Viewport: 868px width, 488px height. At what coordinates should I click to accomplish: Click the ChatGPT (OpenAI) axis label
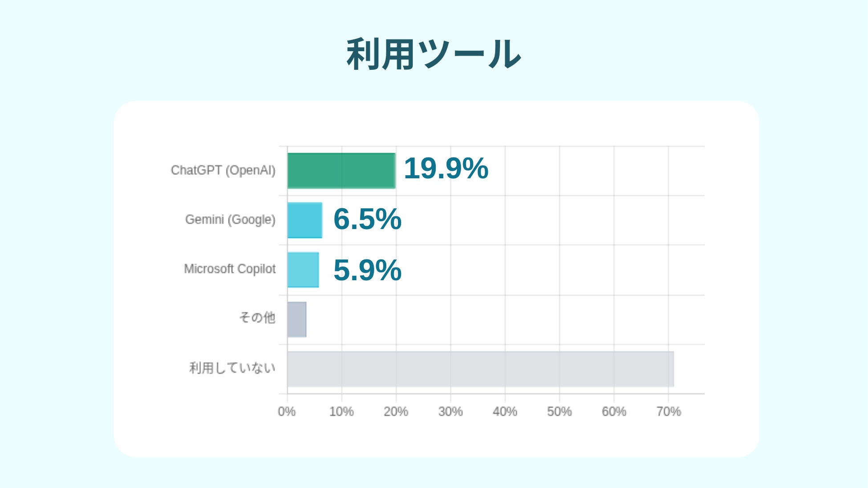pyautogui.click(x=223, y=170)
